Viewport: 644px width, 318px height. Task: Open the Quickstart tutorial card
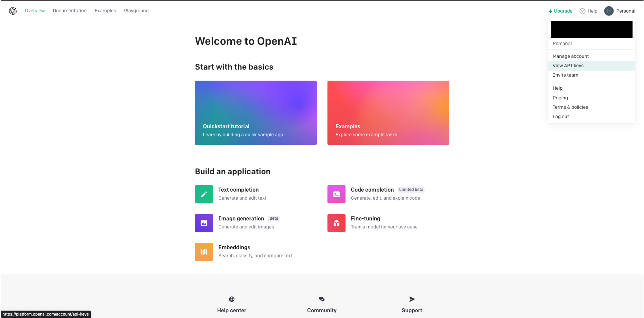pyautogui.click(x=255, y=113)
